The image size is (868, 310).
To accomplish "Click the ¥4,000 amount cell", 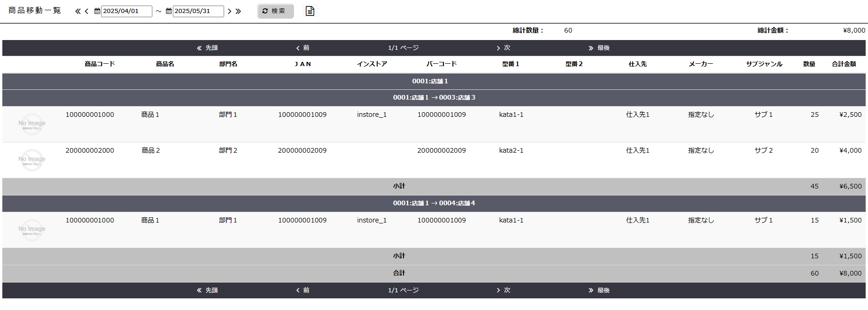I will [x=850, y=150].
